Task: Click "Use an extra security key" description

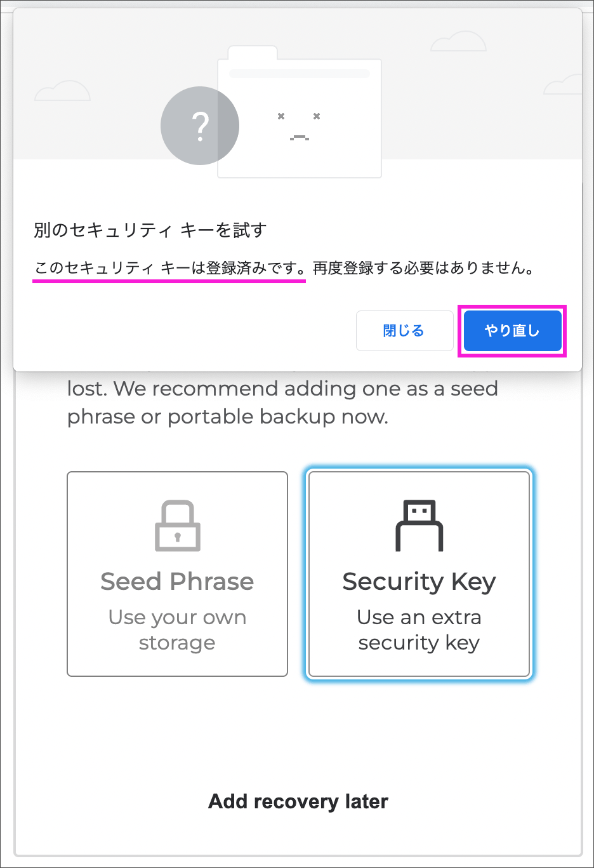Action: [419, 630]
